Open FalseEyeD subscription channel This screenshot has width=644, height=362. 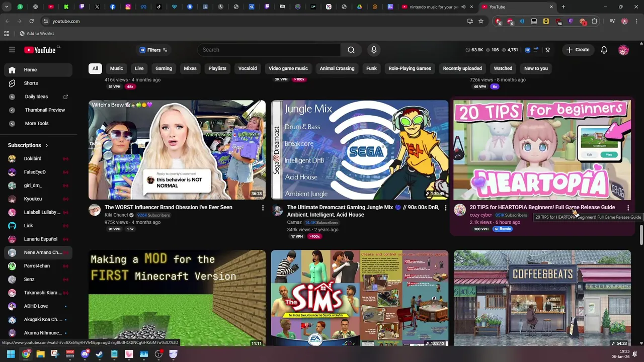coord(38,172)
